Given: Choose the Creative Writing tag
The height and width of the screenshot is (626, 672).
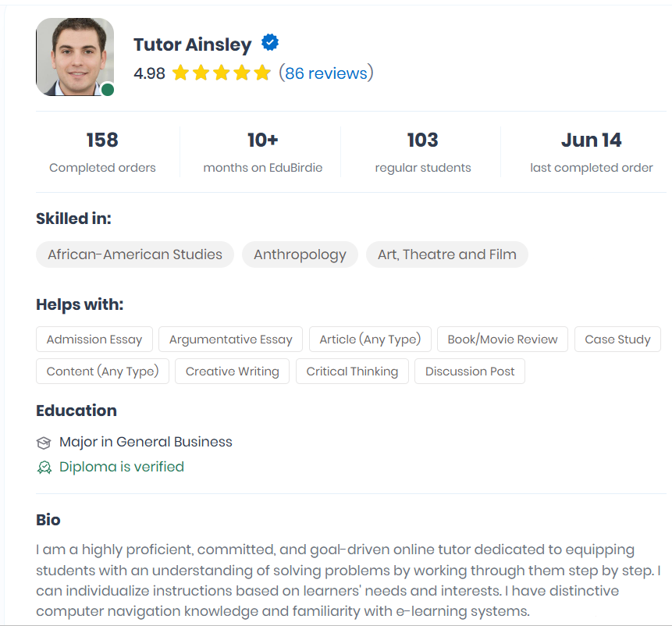Looking at the screenshot, I should click(233, 371).
